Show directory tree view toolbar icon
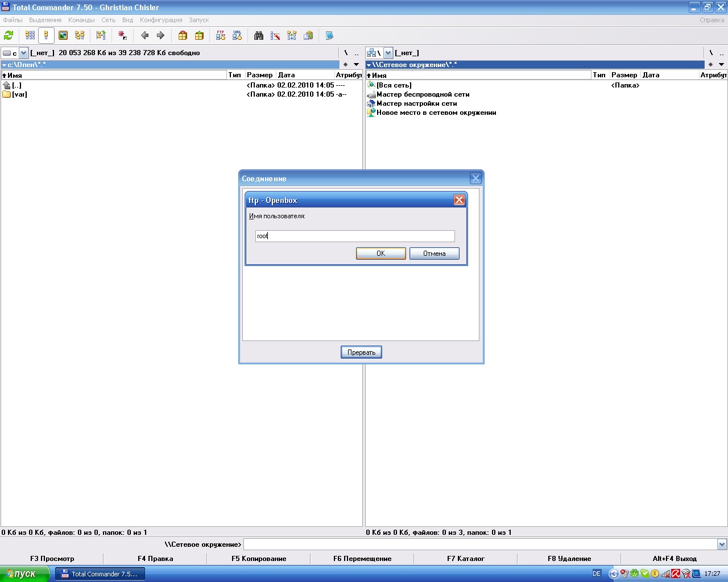The width and height of the screenshot is (728, 582). pos(80,35)
